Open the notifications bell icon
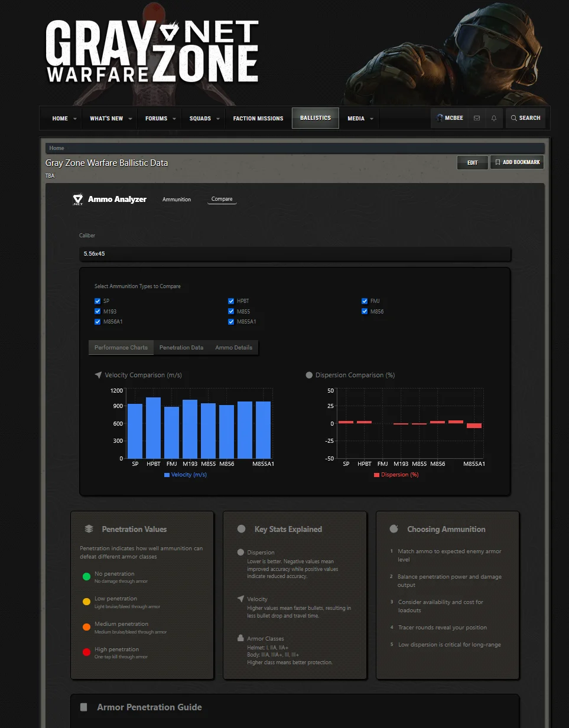This screenshot has height=728, width=569. 494,118
